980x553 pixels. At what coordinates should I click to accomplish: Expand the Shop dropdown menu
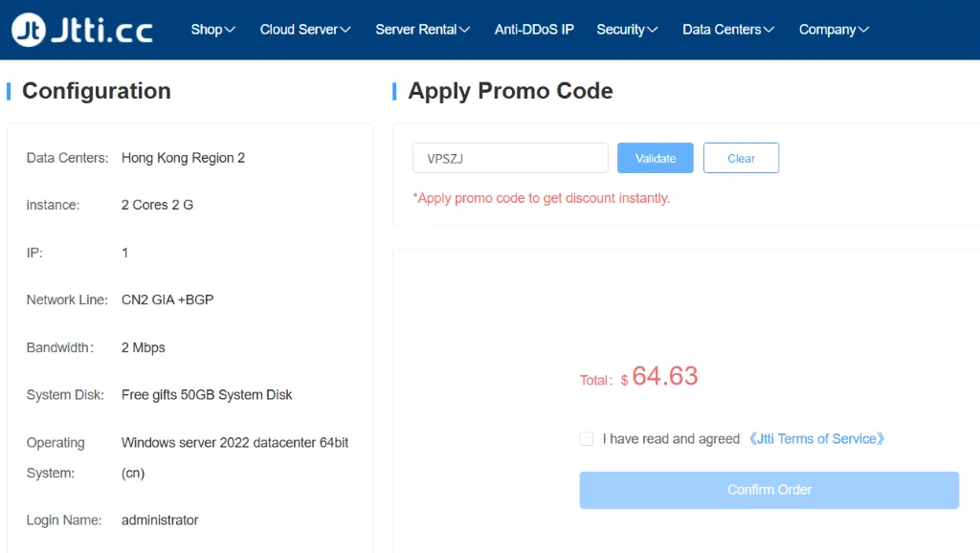(x=207, y=30)
